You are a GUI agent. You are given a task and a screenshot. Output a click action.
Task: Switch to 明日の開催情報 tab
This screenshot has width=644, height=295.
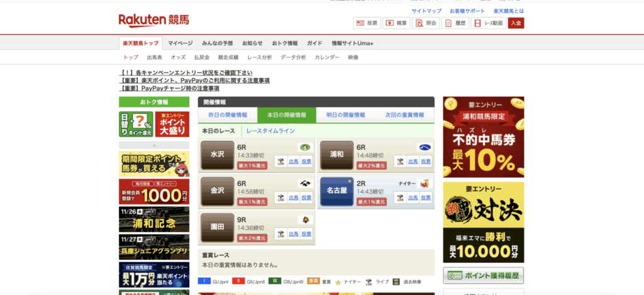tap(346, 115)
